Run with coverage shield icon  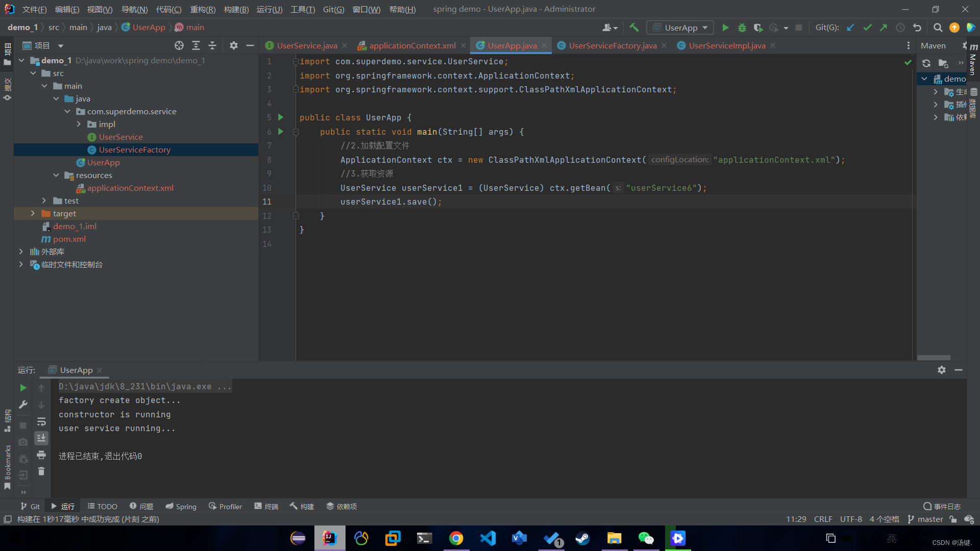click(x=758, y=28)
